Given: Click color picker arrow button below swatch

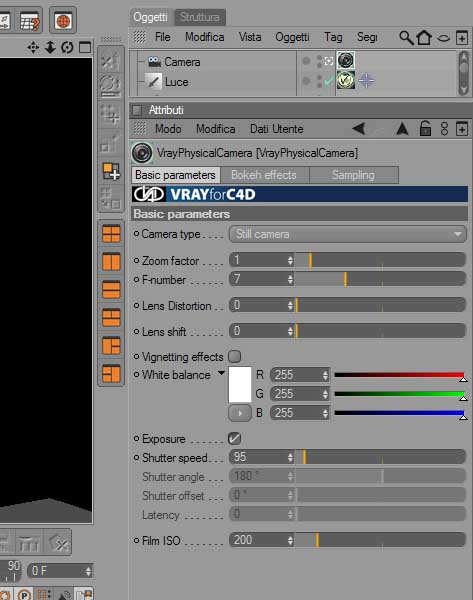Looking at the screenshot, I should tap(240, 413).
